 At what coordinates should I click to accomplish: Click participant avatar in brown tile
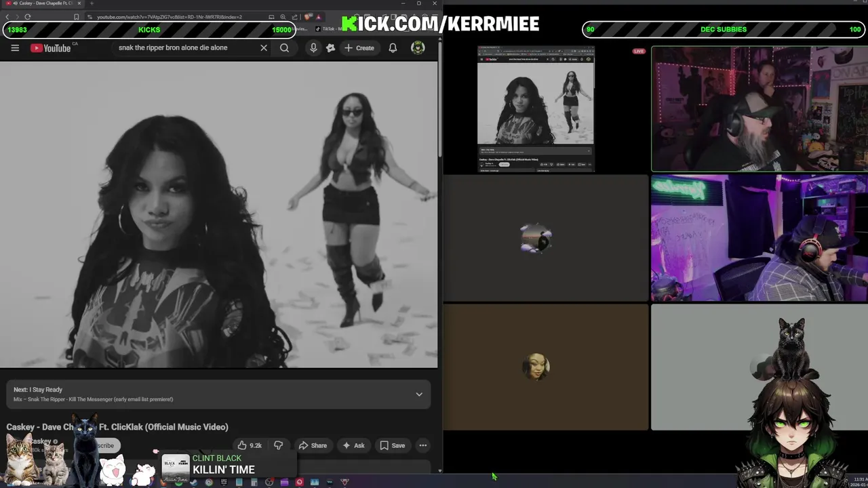point(536,367)
